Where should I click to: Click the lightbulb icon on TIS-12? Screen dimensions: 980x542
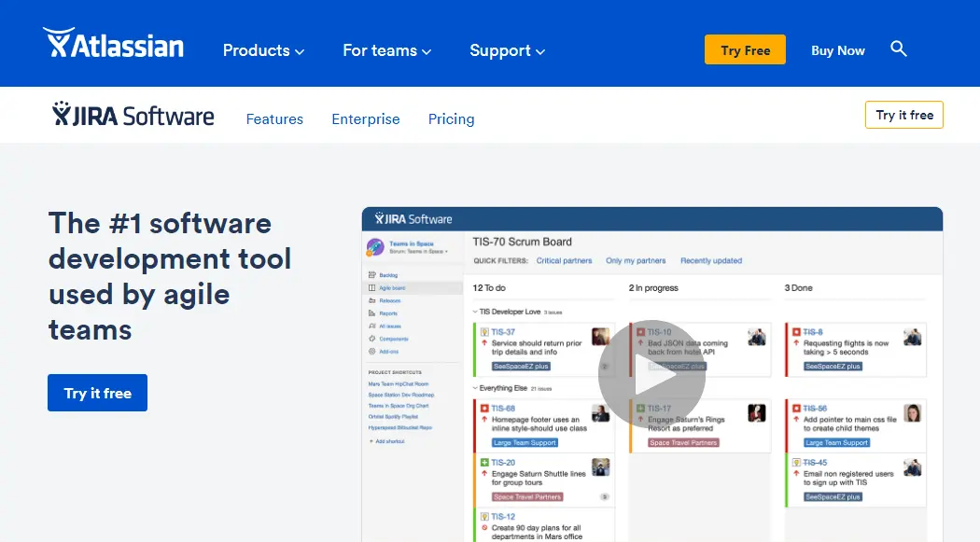(x=484, y=517)
